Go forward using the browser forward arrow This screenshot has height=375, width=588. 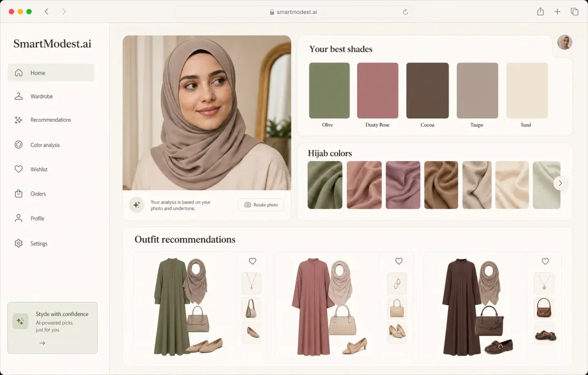coord(64,11)
